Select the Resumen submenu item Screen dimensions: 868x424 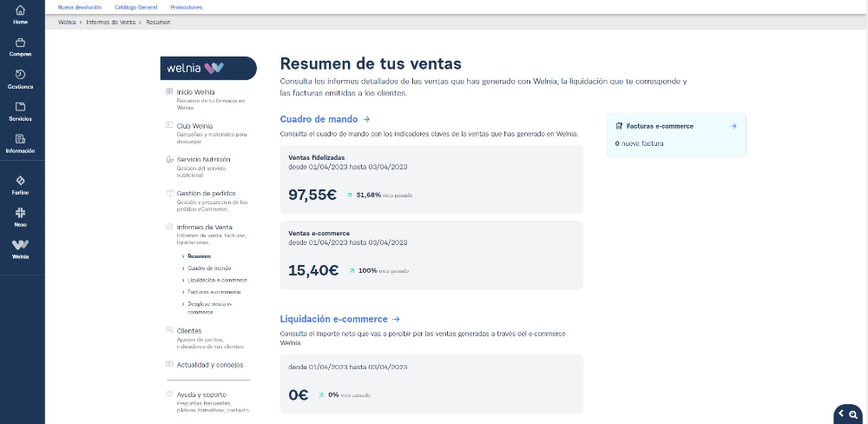point(199,256)
